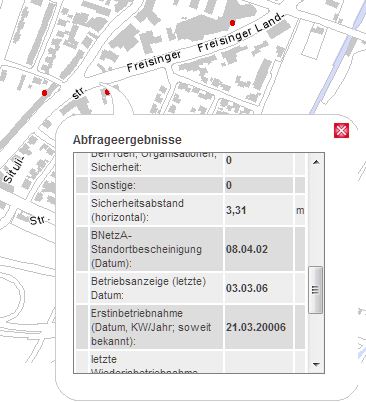Click the date value 08.04.02
This screenshot has width=366, height=402.
coord(247,249)
